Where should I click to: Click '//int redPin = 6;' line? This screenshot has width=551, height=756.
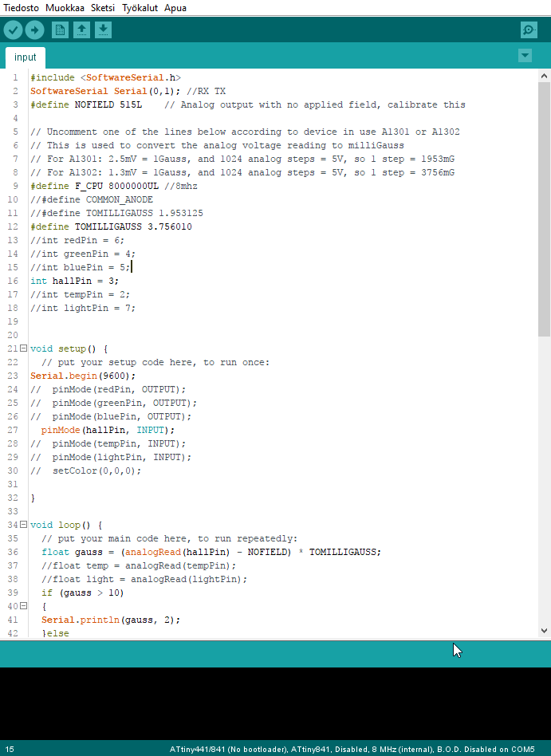tap(77, 240)
